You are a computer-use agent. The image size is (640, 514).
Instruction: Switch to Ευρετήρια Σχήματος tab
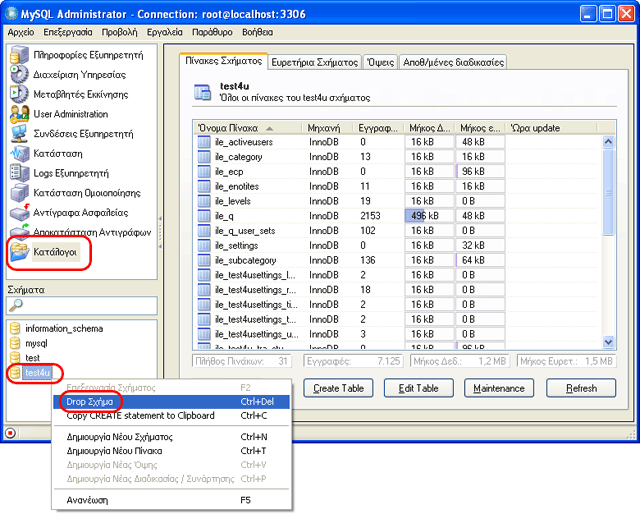[315, 62]
